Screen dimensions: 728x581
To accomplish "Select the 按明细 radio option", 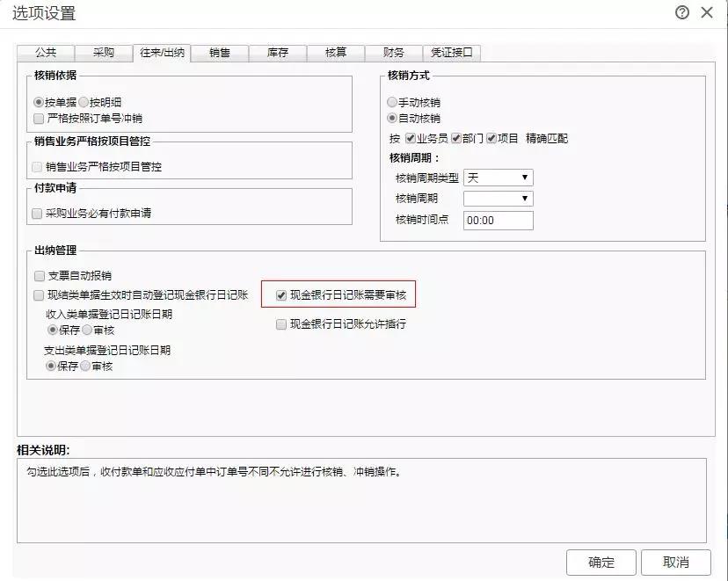I will click(85, 103).
